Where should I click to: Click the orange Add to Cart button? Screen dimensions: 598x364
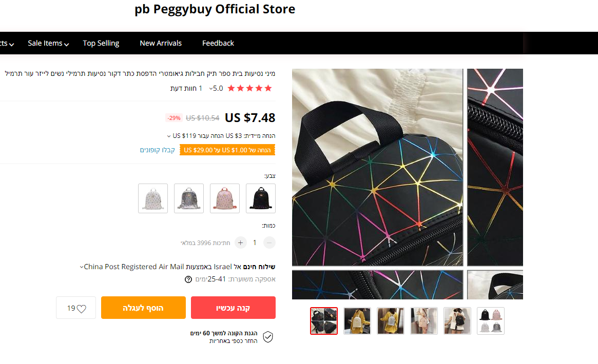(143, 308)
